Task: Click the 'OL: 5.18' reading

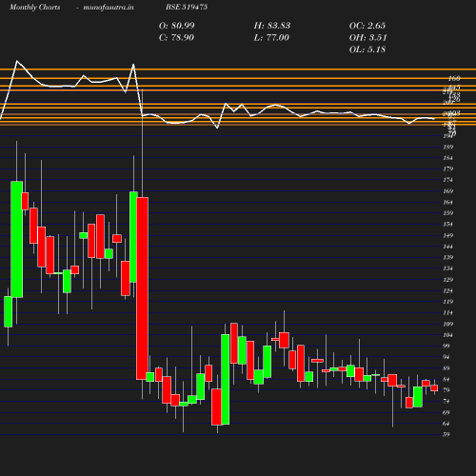Action: tap(367, 50)
